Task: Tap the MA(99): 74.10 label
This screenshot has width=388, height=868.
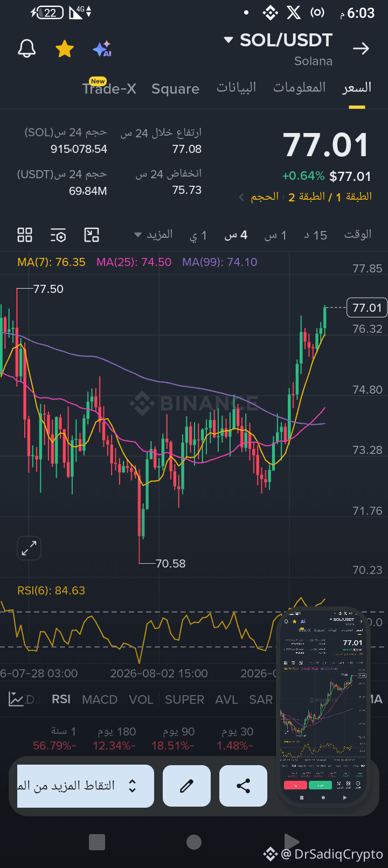Action: [220, 262]
